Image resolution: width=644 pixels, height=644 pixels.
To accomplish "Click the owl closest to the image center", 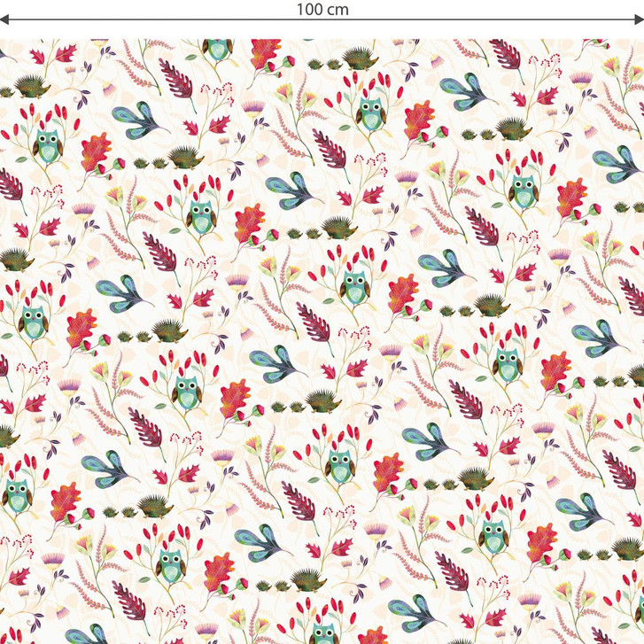I will click(354, 287).
